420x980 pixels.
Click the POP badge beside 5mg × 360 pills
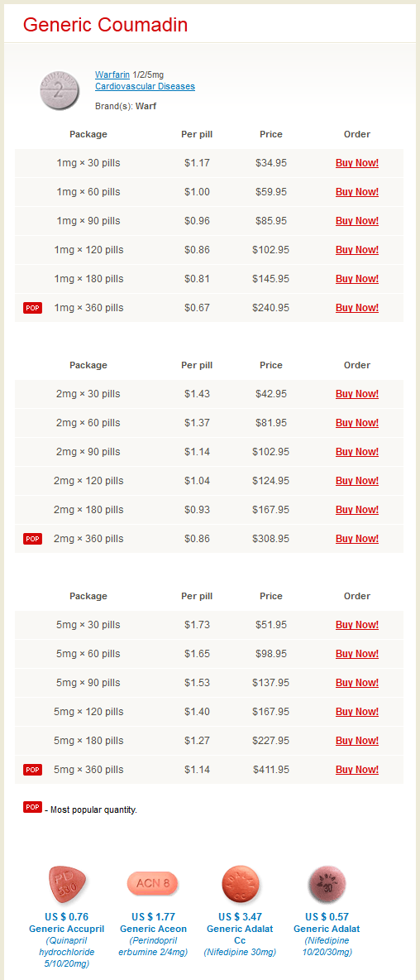(32, 770)
